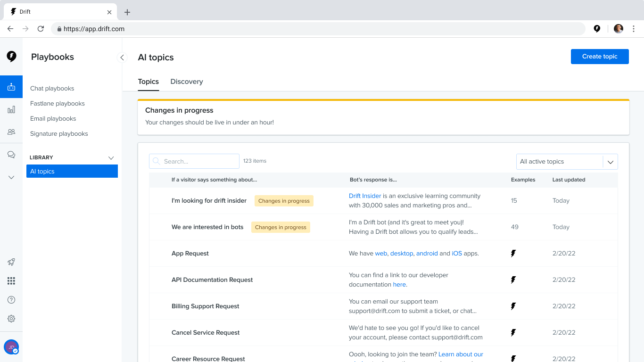The width and height of the screenshot is (644, 362).
Task: Click the Create topic button
Action: [x=600, y=57]
